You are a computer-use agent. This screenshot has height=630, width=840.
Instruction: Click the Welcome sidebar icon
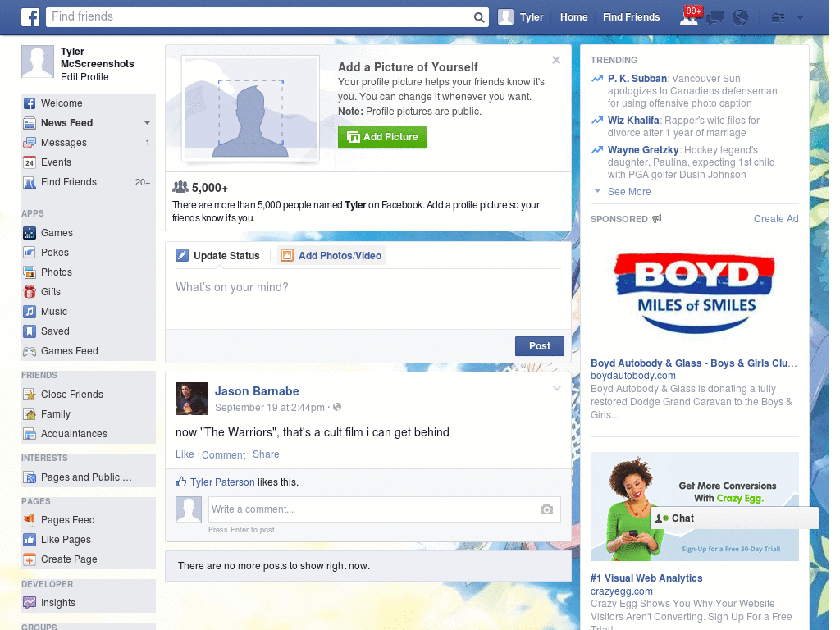point(30,103)
